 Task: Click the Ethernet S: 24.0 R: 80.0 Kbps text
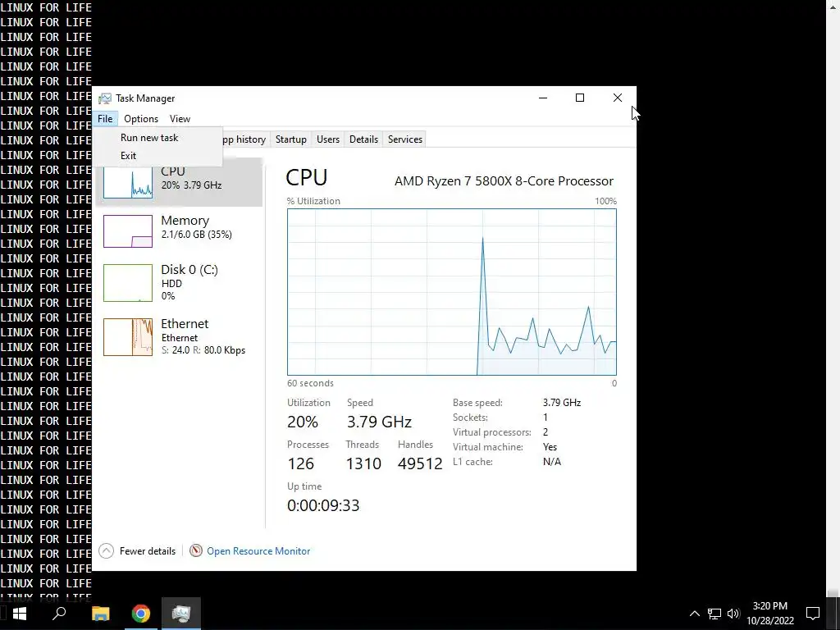tap(203, 350)
